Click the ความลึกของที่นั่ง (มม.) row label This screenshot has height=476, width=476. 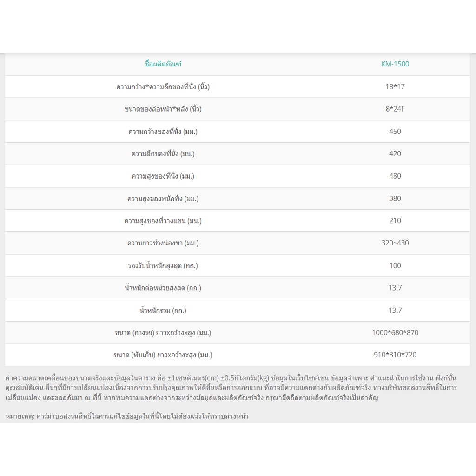[163, 153]
